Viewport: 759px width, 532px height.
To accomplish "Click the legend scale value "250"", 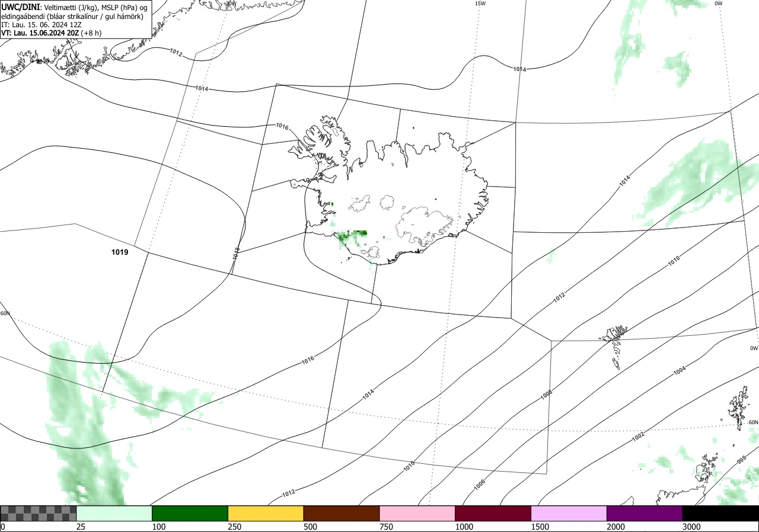I will click(234, 527).
